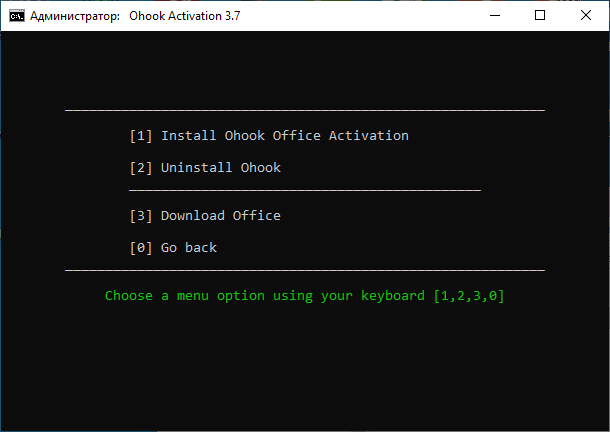Click the [1,2,3,0] key list in prompt

(469, 296)
